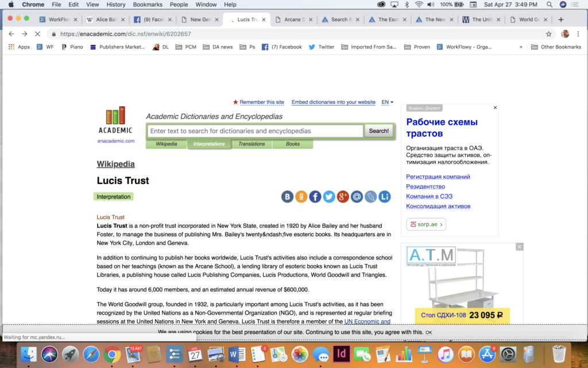Open the DA news bookmarks folder

coord(218,47)
